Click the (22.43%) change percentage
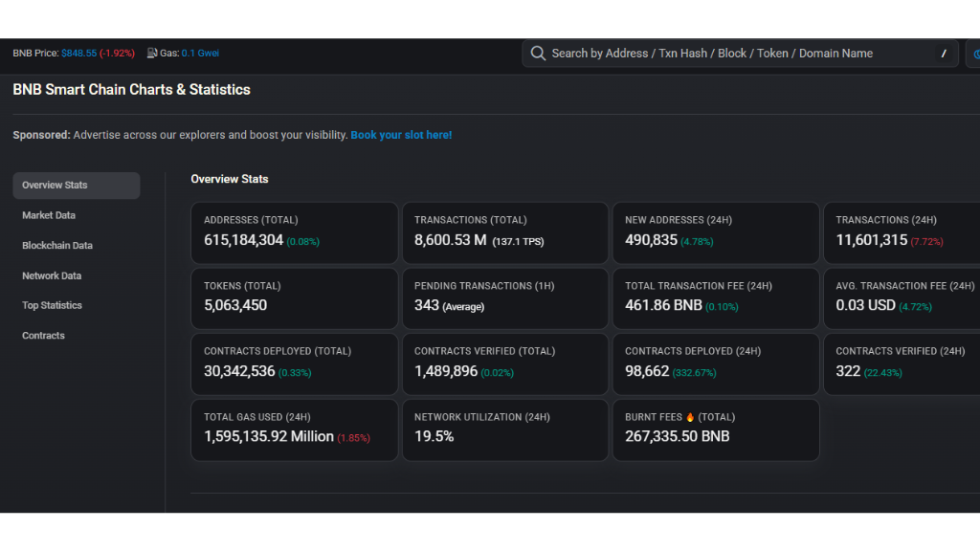The image size is (980, 551). tap(883, 373)
